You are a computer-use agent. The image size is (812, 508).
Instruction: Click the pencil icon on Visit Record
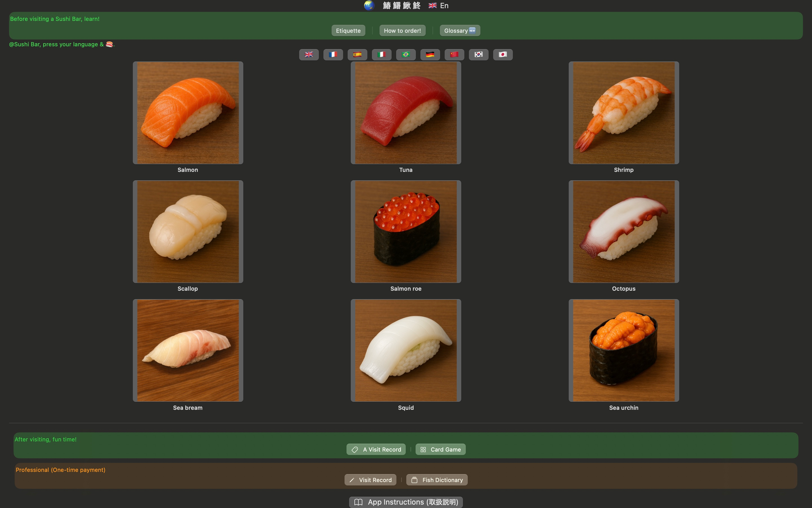352,480
